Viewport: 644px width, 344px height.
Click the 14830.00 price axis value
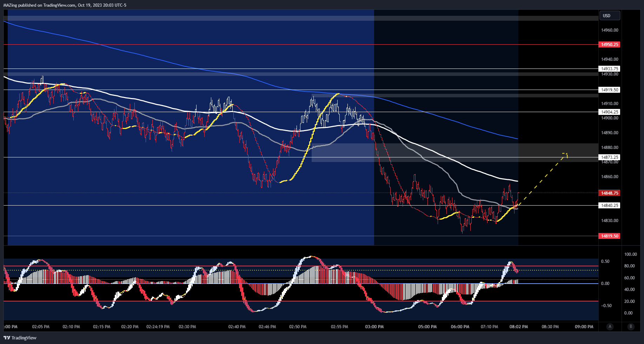pos(610,221)
